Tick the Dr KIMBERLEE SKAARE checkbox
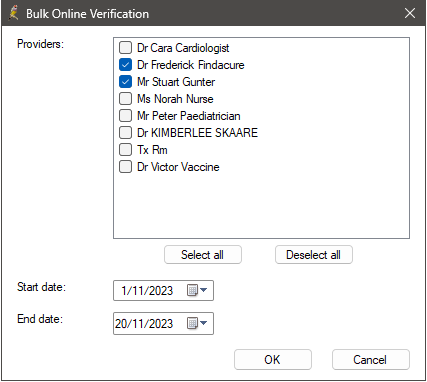Image resolution: width=427 pixels, height=382 pixels. (125, 133)
